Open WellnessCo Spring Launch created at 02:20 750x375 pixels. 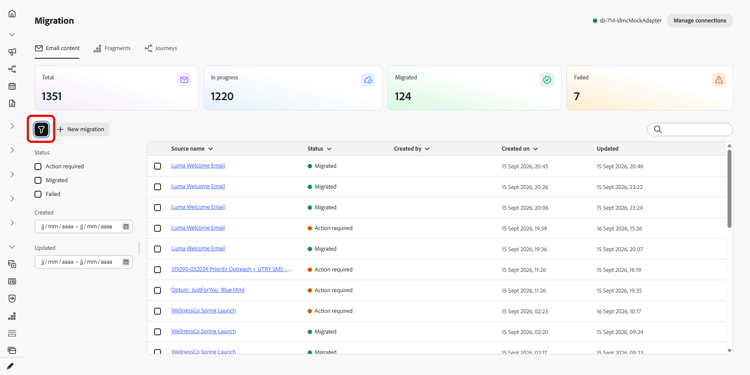point(203,331)
